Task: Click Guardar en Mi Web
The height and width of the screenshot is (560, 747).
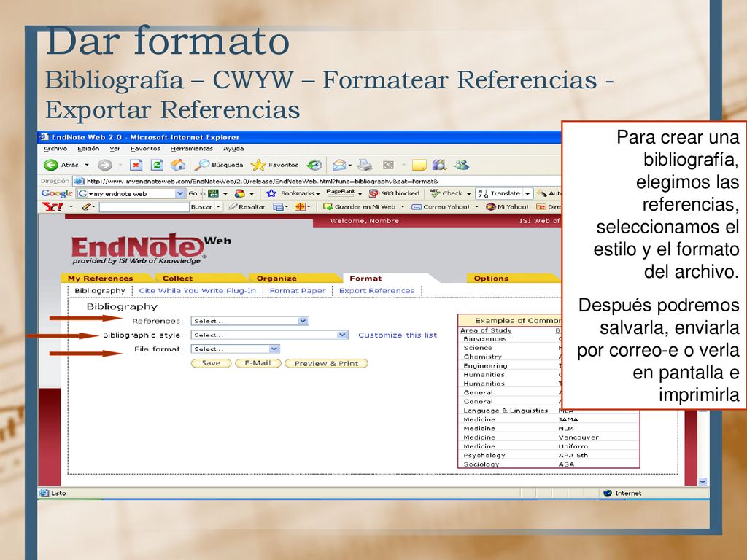Action: 359,206
